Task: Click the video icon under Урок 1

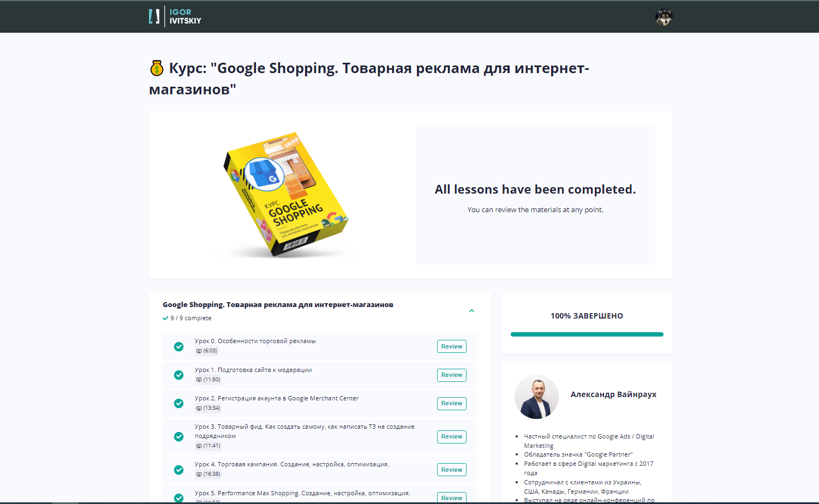Action: (x=199, y=380)
